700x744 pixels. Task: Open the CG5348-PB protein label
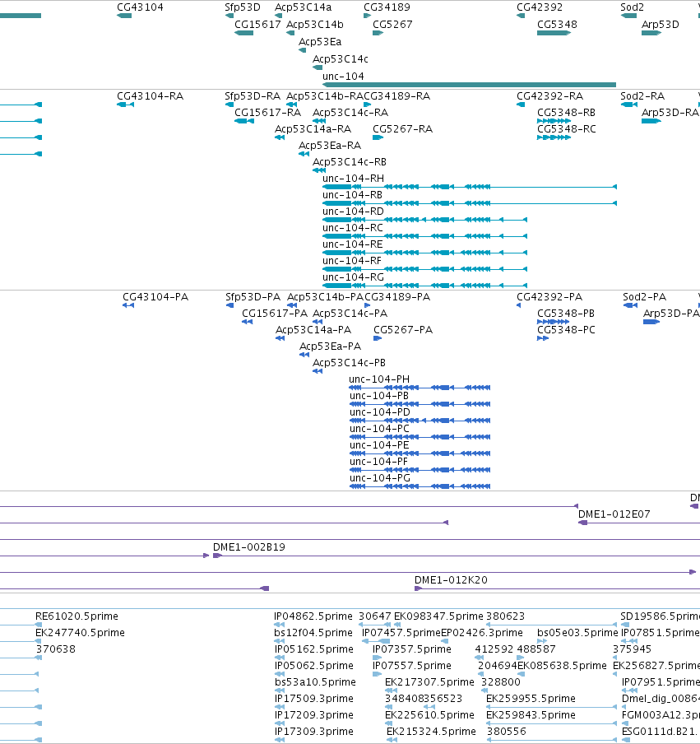(x=566, y=314)
